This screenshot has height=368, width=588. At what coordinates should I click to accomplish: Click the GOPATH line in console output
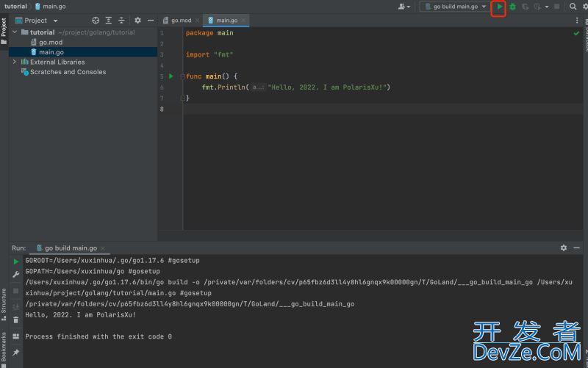[93, 271]
